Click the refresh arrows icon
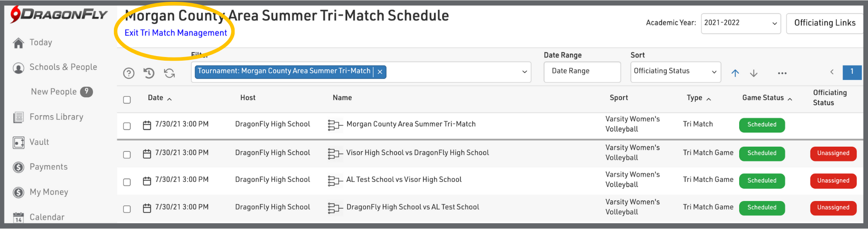This screenshot has height=229, width=868. coord(170,73)
